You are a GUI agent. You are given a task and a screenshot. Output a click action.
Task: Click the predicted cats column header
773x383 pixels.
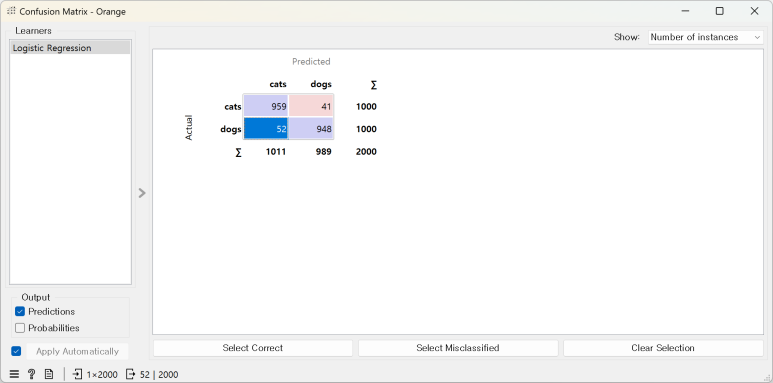pos(278,84)
